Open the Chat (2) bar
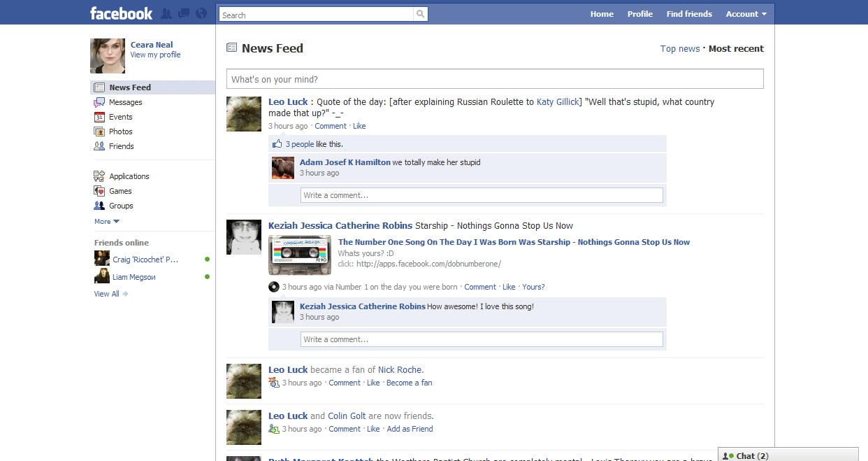The image size is (868, 461). pyautogui.click(x=788, y=455)
